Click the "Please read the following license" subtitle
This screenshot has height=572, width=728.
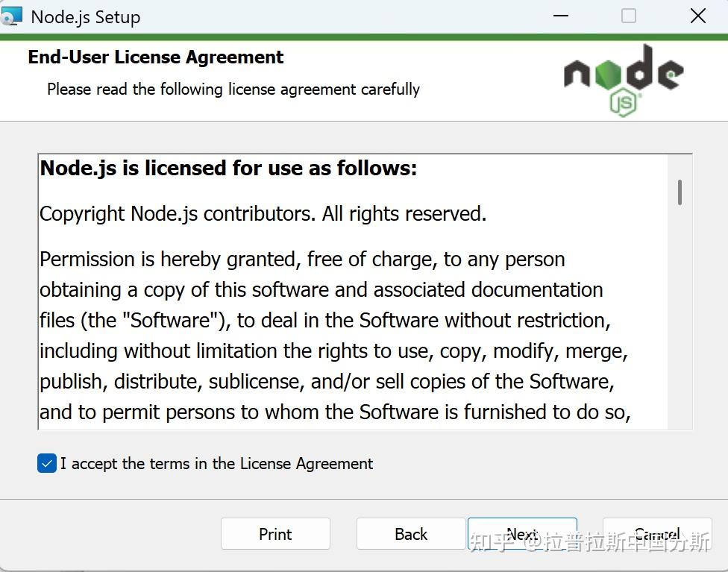233,89
